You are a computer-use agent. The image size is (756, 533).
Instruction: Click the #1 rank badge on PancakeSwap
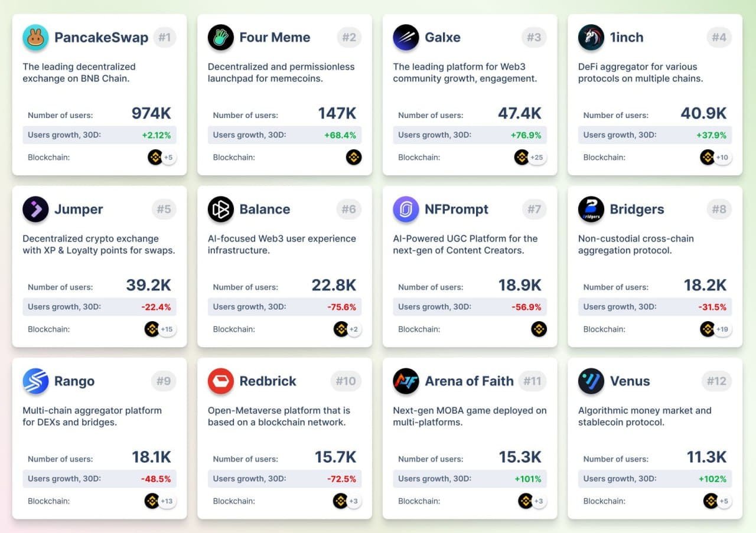164,38
